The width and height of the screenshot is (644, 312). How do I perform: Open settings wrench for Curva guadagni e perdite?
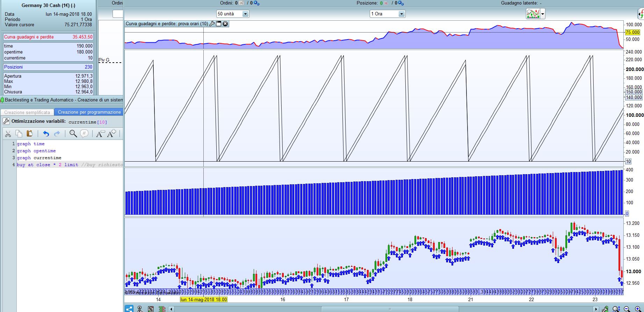point(212,24)
